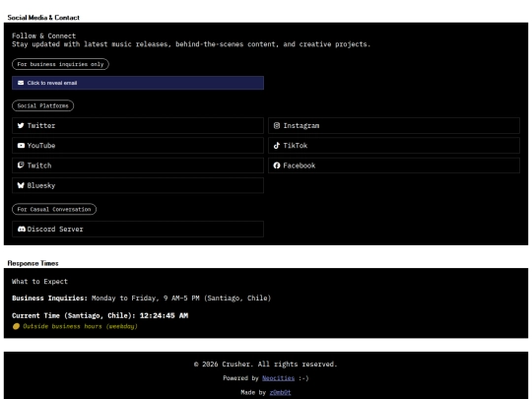Click the Discord logo icon
This screenshot has height=399, width=532.
point(22,229)
